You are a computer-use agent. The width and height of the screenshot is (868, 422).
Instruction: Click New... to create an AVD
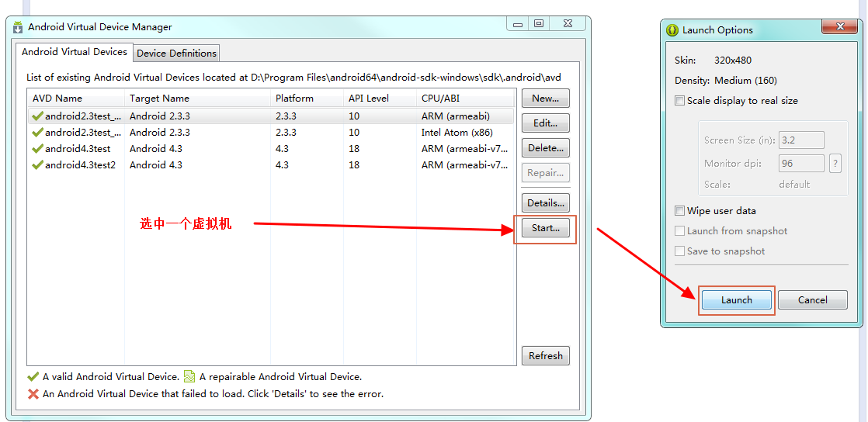point(545,99)
